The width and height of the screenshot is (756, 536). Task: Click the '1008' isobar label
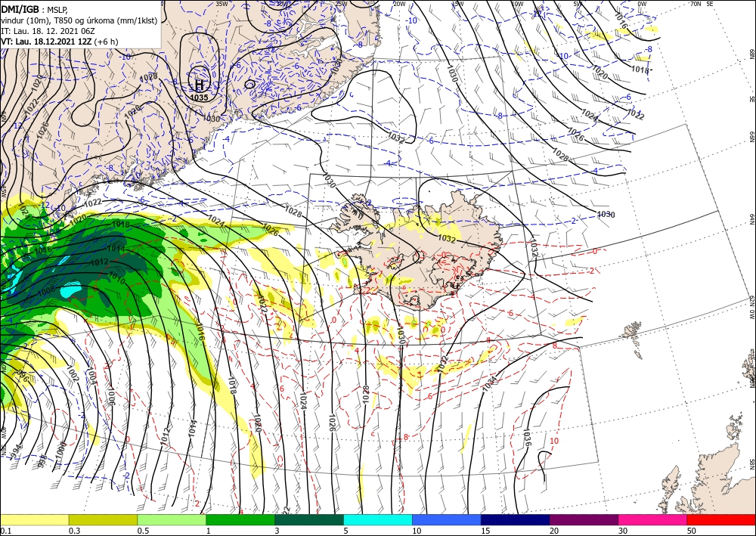pyautogui.click(x=46, y=290)
